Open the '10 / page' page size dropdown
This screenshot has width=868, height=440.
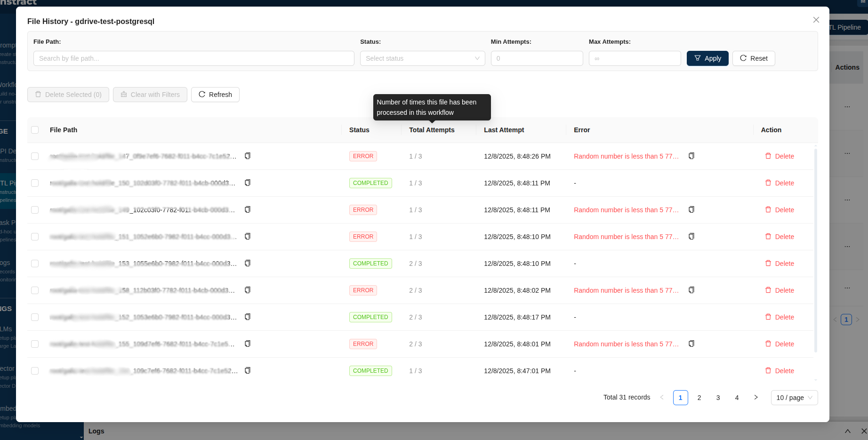794,398
